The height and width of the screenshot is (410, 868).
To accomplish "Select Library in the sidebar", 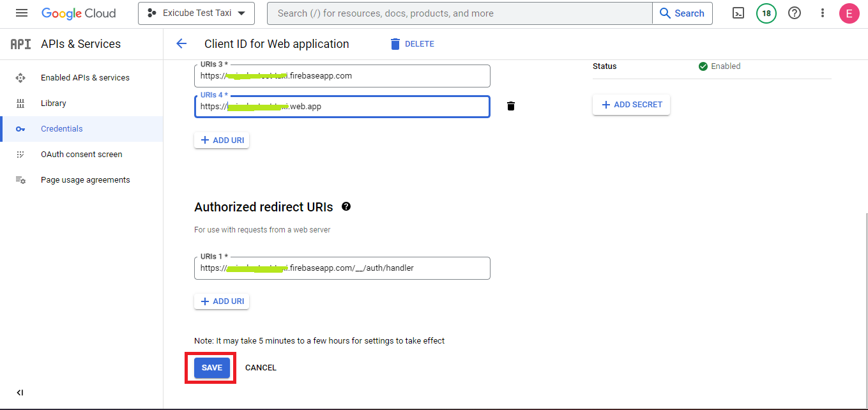I will point(54,103).
